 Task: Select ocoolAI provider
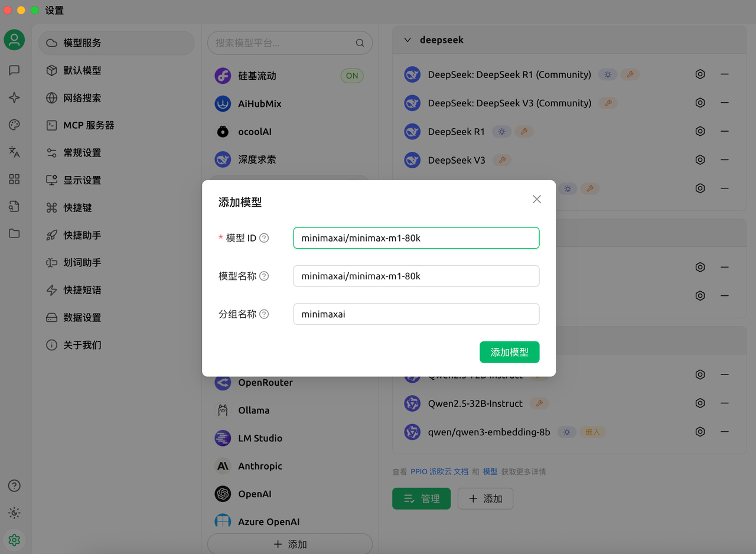[x=289, y=132]
